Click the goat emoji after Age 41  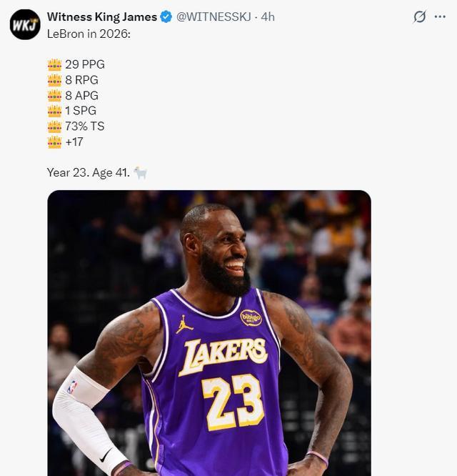[x=140, y=173]
